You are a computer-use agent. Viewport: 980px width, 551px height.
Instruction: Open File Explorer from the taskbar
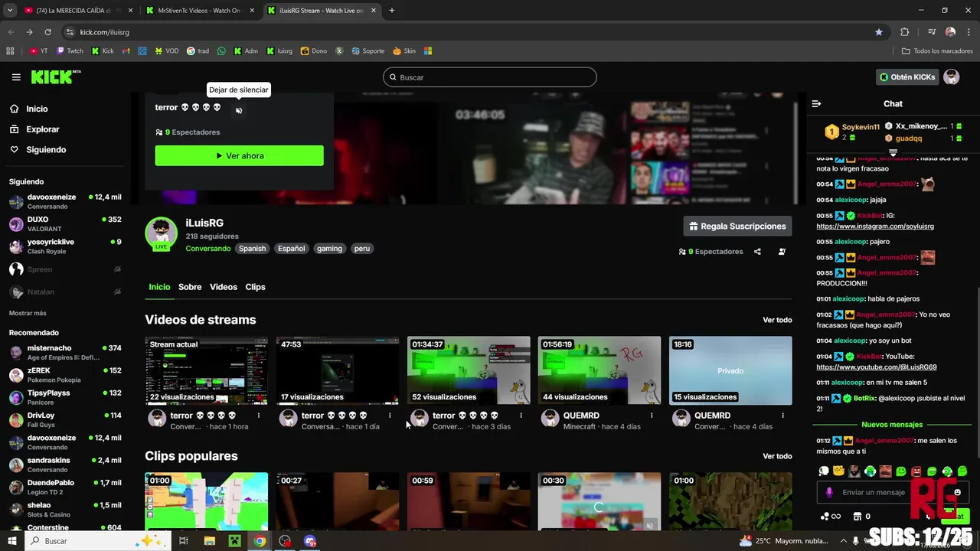click(210, 541)
